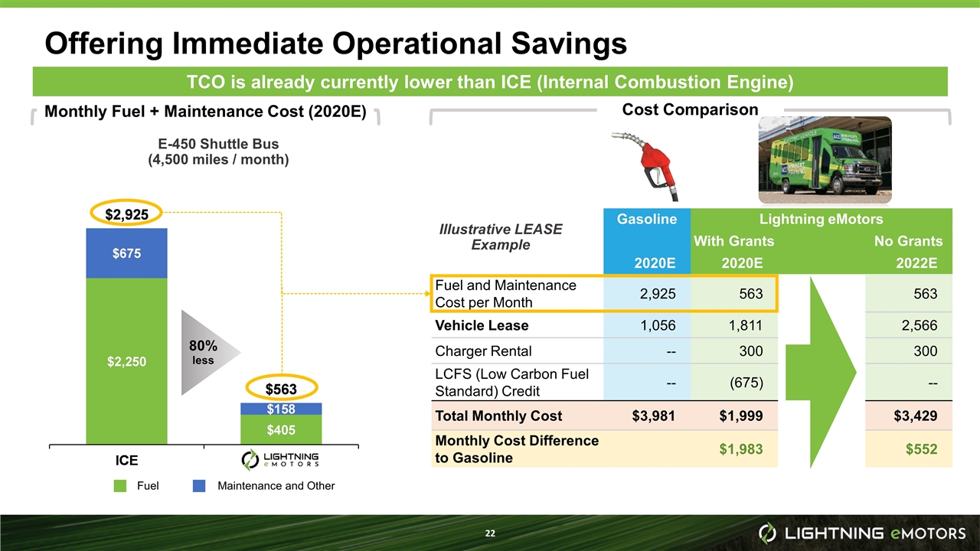980x551 pixels.
Task: Click the $158 blue bar segment
Action: (280, 409)
